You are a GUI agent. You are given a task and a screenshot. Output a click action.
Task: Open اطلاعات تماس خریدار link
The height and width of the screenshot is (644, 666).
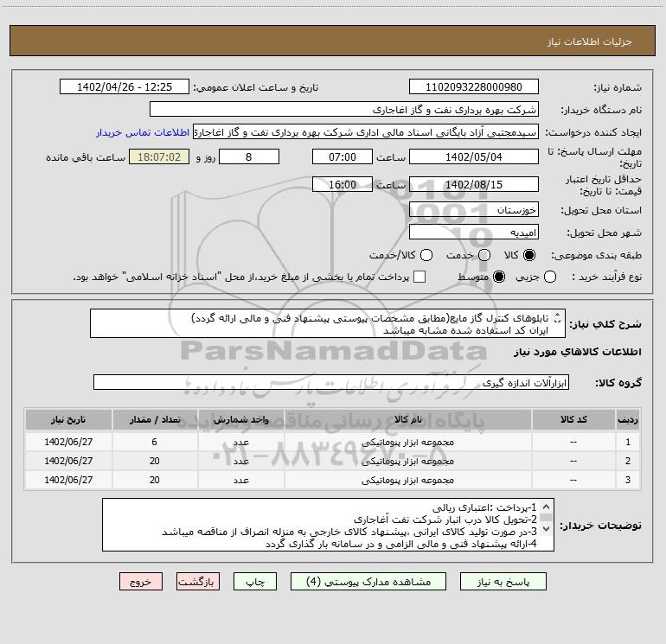[143, 132]
